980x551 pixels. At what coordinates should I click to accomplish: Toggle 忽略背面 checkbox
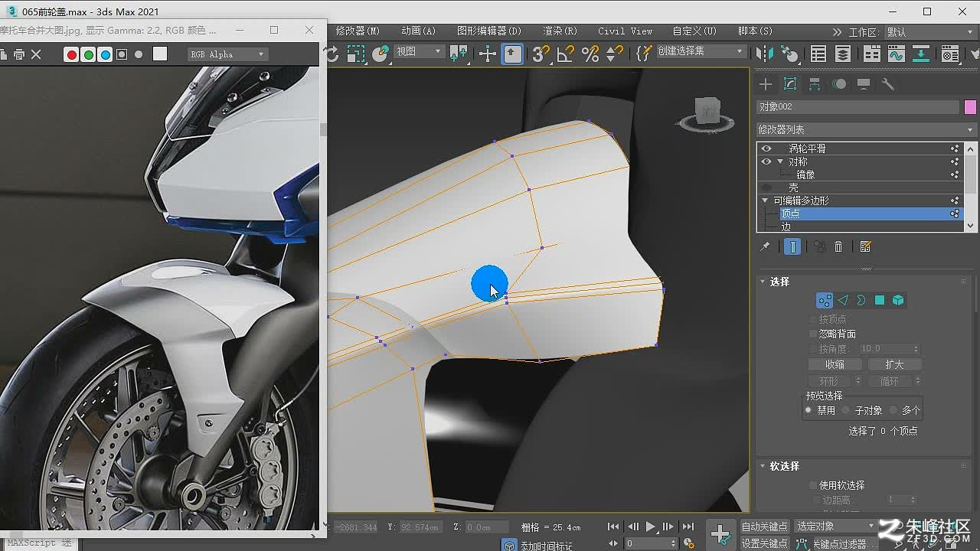[814, 334]
